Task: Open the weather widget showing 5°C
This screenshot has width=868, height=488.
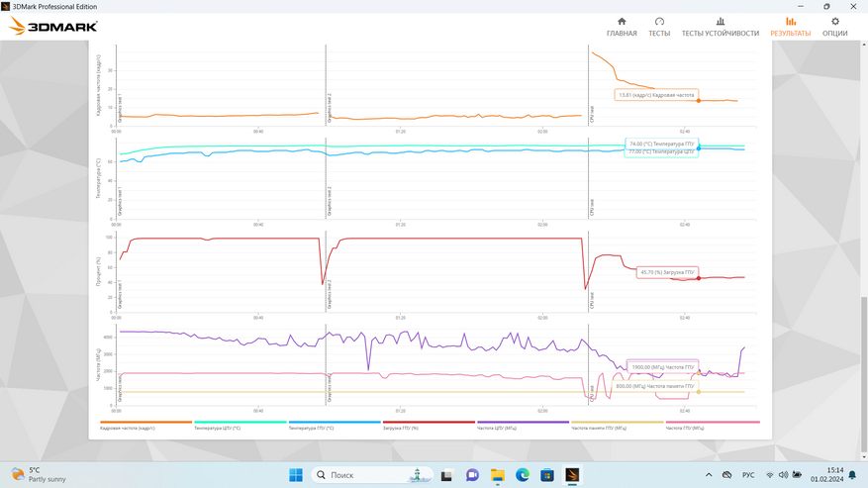Action: [x=39, y=475]
